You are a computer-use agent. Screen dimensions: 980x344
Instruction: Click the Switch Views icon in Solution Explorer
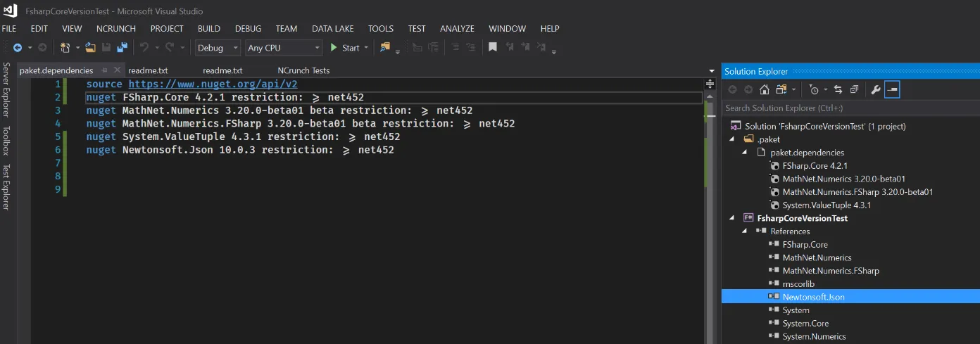click(780, 89)
